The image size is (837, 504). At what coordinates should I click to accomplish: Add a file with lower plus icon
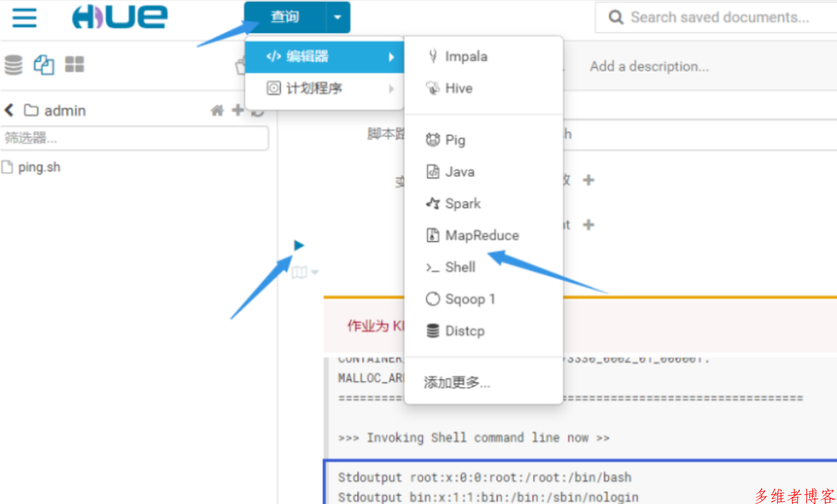(588, 225)
